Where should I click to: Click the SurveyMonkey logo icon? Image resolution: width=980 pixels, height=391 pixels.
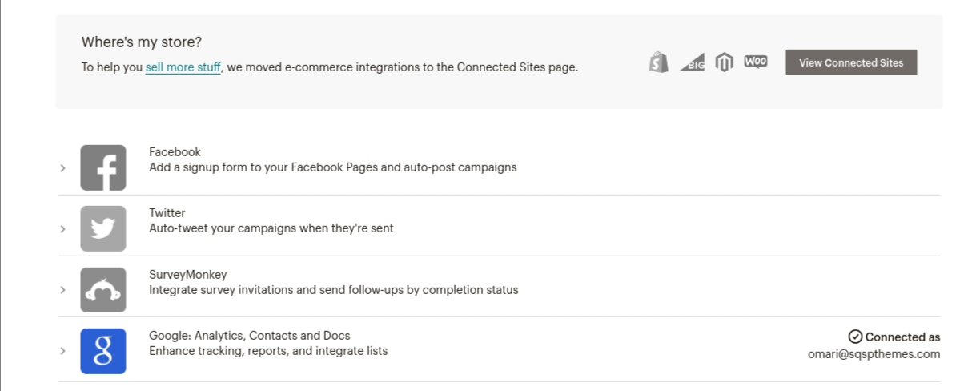[x=103, y=290]
